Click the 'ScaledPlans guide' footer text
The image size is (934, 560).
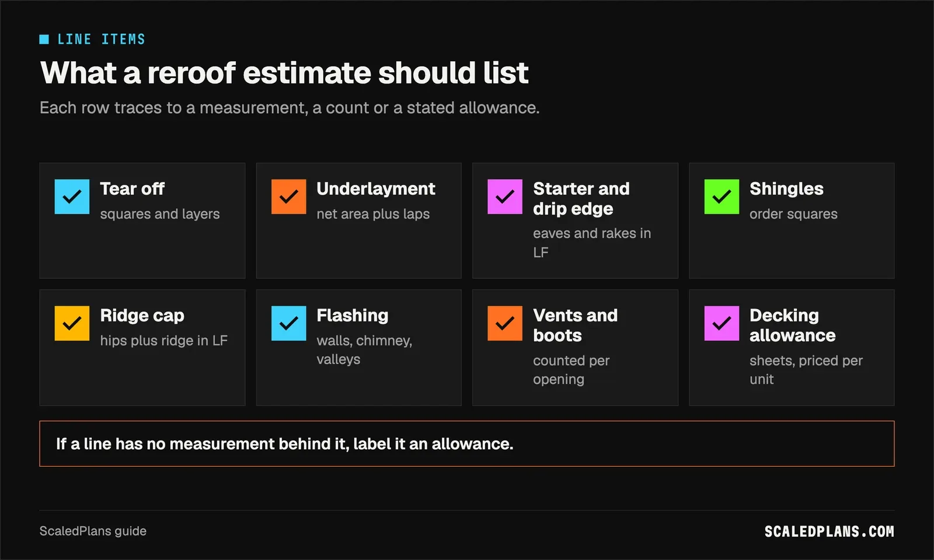pyautogui.click(x=93, y=531)
